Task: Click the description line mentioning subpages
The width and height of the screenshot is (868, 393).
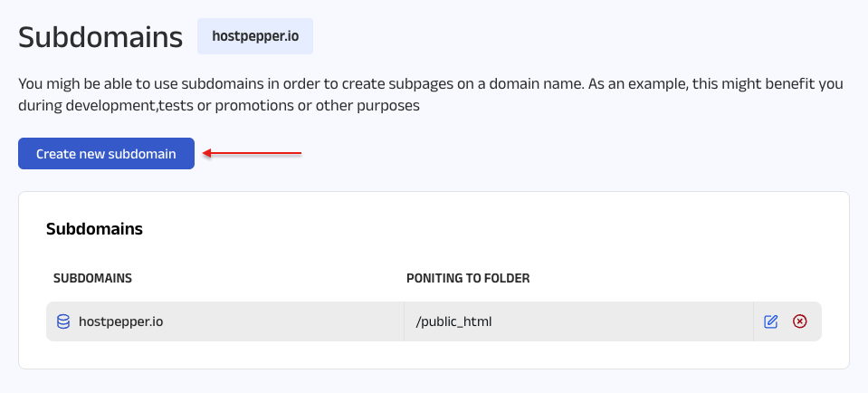Action: tap(431, 84)
